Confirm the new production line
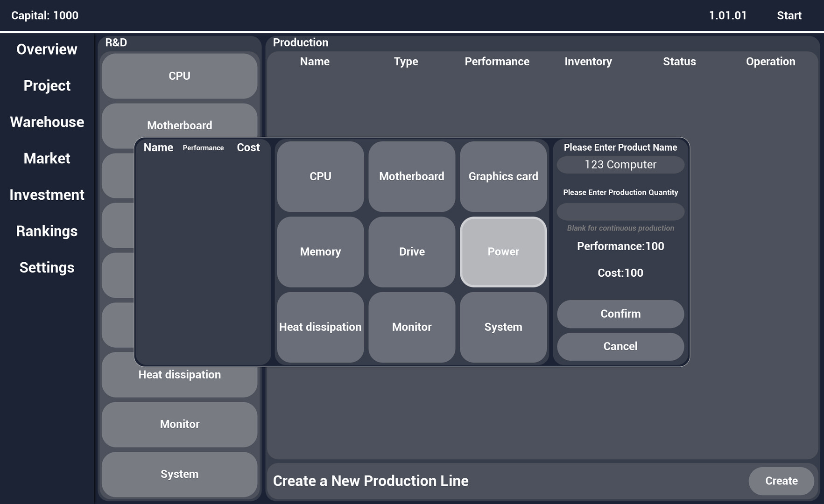 click(x=620, y=314)
